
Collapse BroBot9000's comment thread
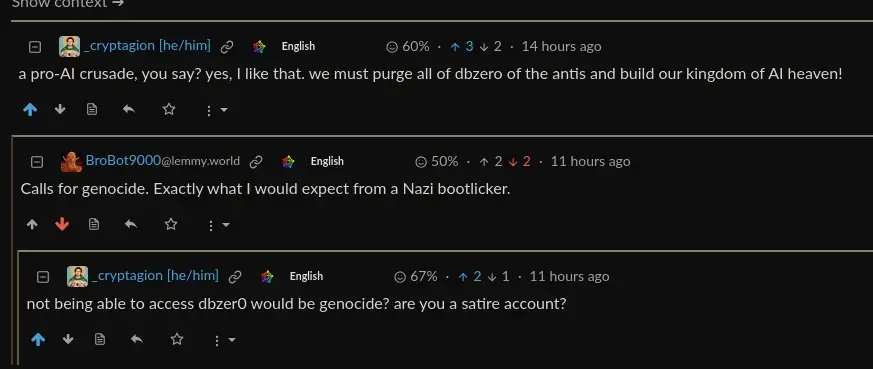pos(37,162)
